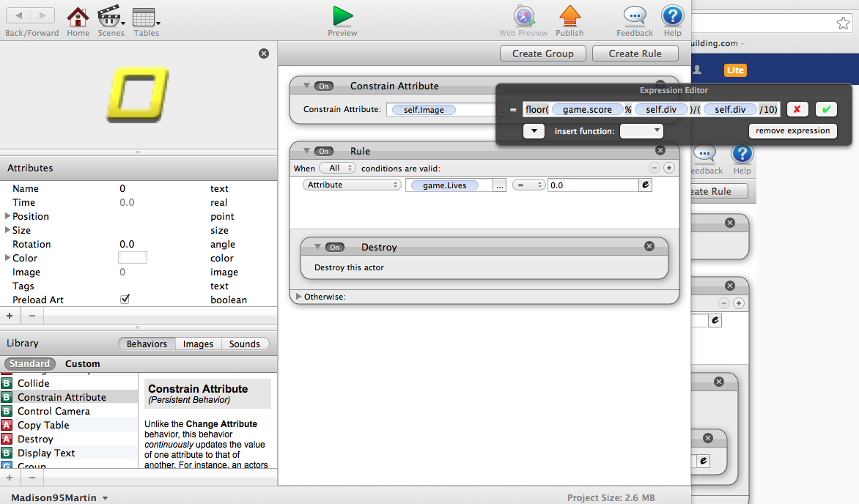Open the Feedback speech bubble
This screenshot has height=504, width=859.
click(x=635, y=16)
